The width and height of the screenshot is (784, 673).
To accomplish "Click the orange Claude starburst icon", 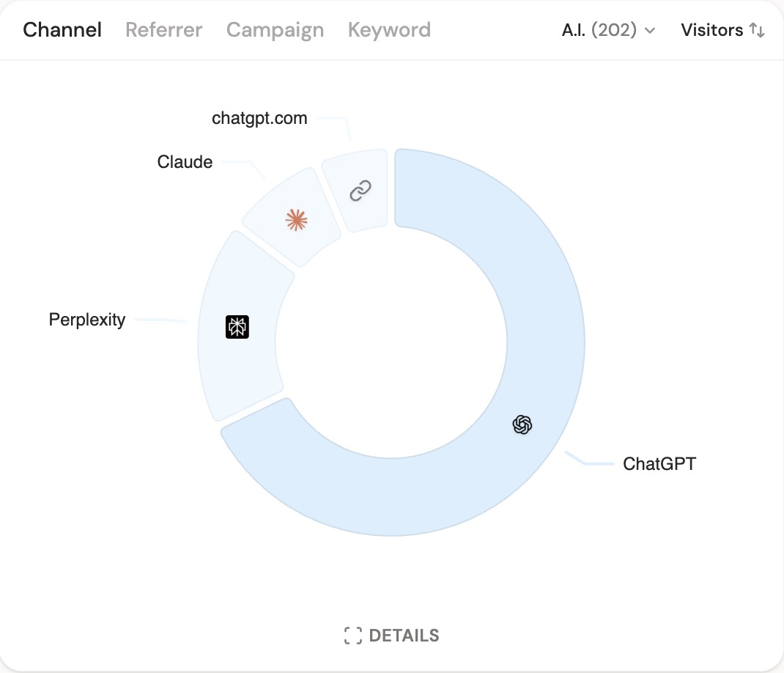I will tap(296, 220).
